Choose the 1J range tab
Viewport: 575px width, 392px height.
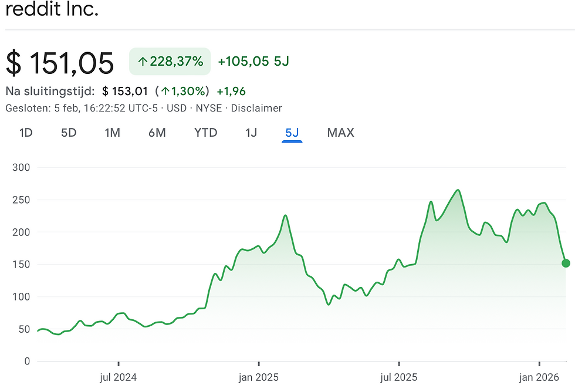[251, 133]
